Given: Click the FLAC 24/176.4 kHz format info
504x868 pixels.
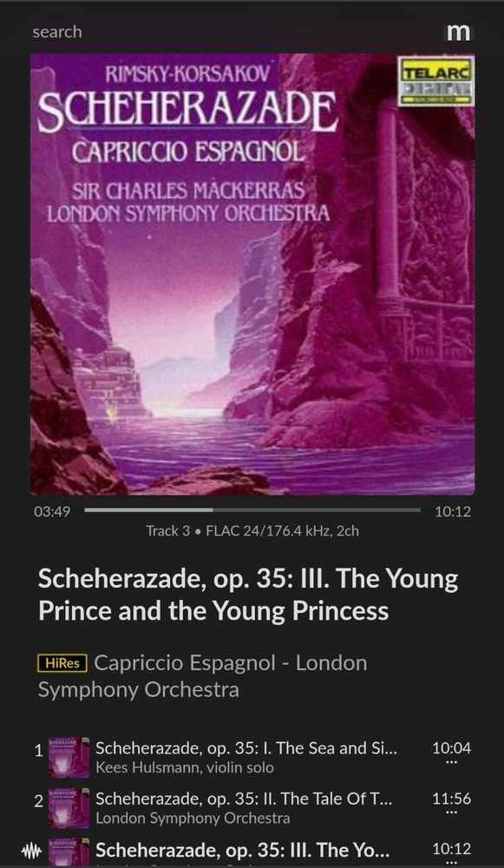Looking at the screenshot, I should [282, 531].
